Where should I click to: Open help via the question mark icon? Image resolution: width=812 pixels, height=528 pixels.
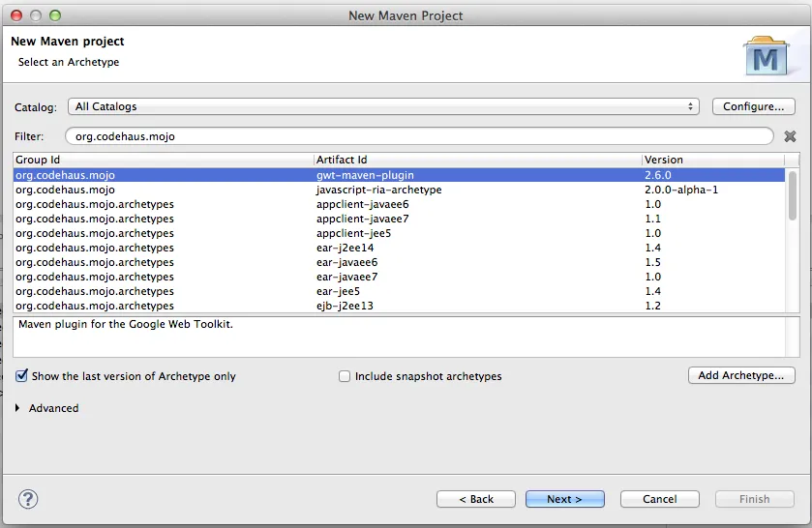[28, 499]
